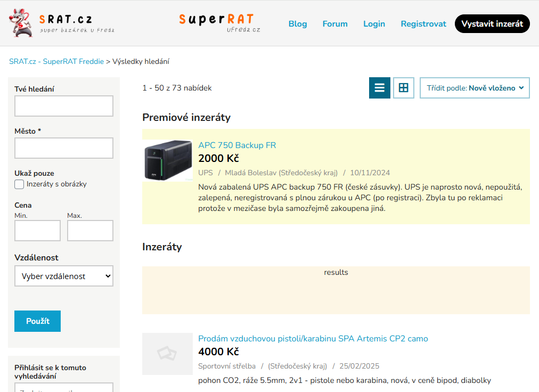
Task: Enable 'Inzeráty s obrázky' checkbox
Action: pyautogui.click(x=19, y=184)
